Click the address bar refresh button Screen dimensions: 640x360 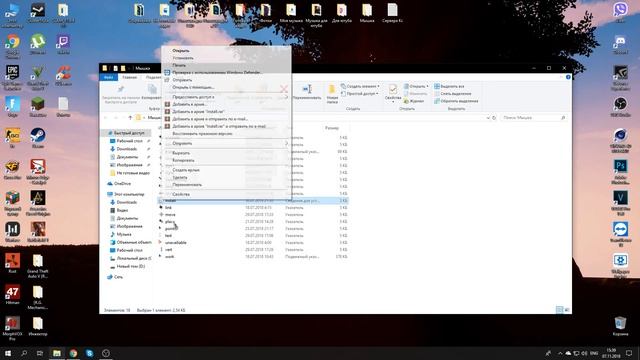pos(494,118)
